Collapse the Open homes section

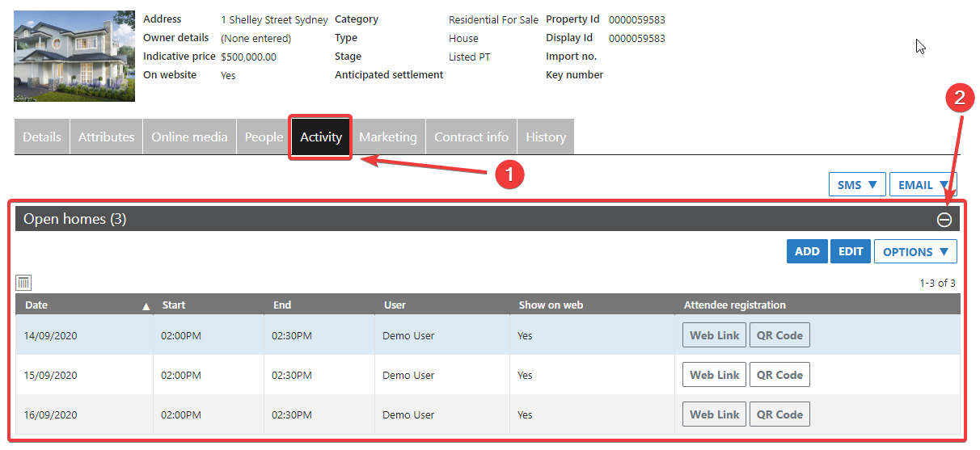pos(944,220)
